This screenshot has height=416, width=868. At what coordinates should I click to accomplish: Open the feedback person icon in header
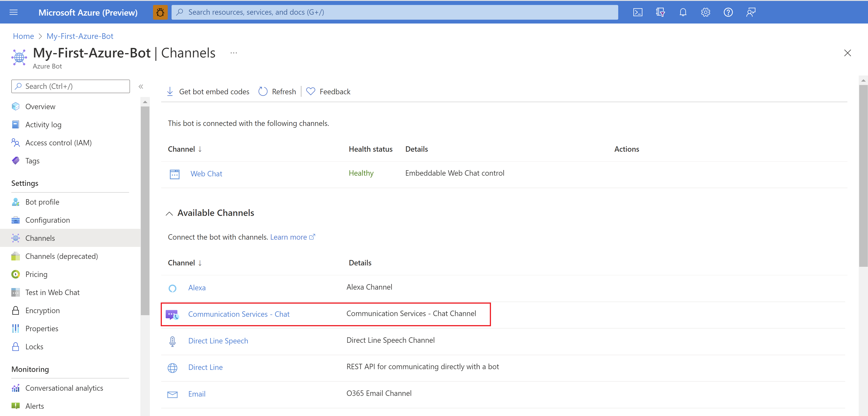click(750, 12)
